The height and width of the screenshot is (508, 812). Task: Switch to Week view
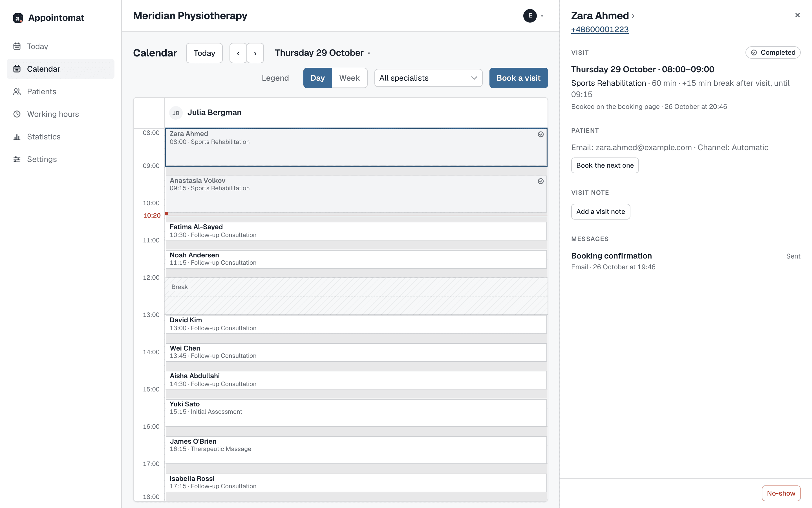coord(349,78)
